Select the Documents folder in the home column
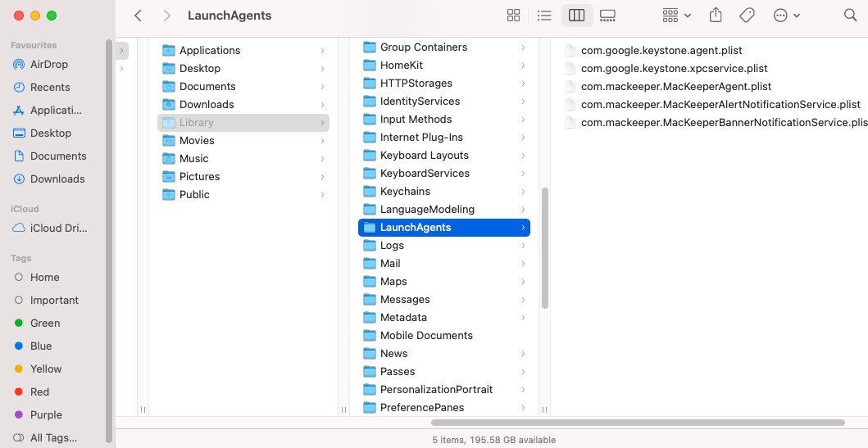This screenshot has height=448, width=868. pyautogui.click(x=243, y=86)
